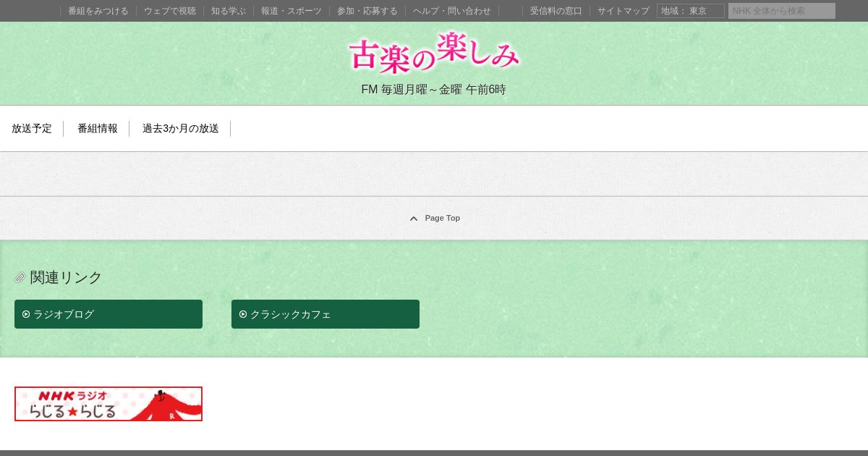
Task: Open the 参加・応募する menu item
Action: tap(367, 11)
